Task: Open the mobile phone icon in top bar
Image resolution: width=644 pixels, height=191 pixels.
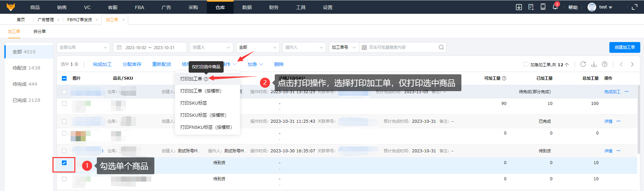Action: point(543,7)
